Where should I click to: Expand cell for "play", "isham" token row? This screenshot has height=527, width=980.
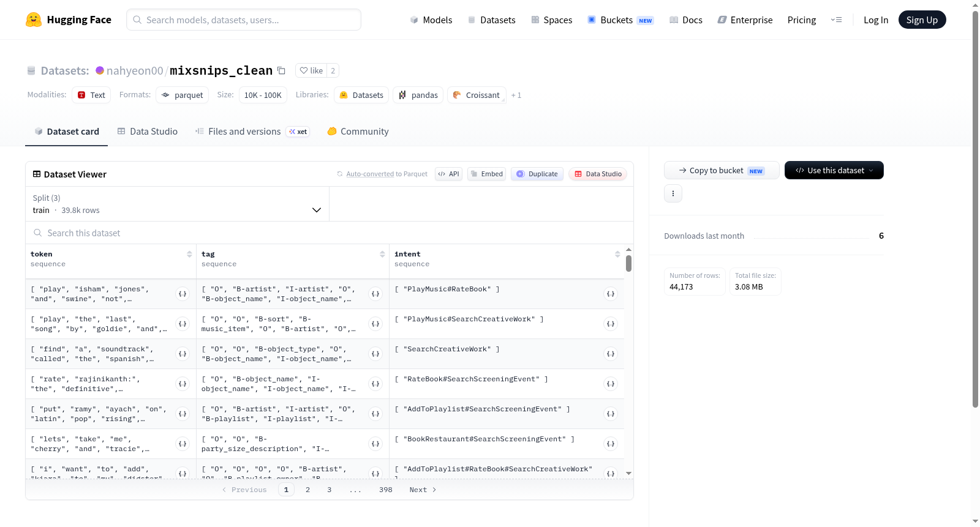point(183,294)
